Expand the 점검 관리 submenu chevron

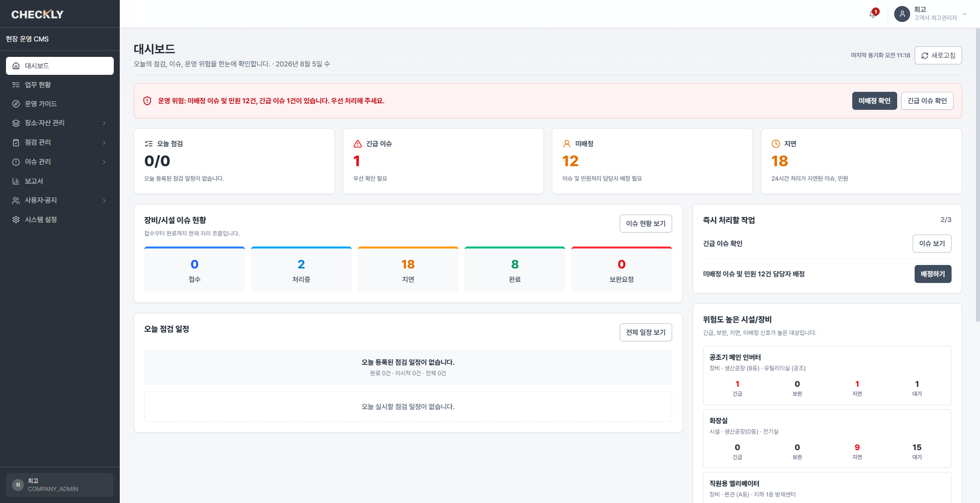click(104, 143)
